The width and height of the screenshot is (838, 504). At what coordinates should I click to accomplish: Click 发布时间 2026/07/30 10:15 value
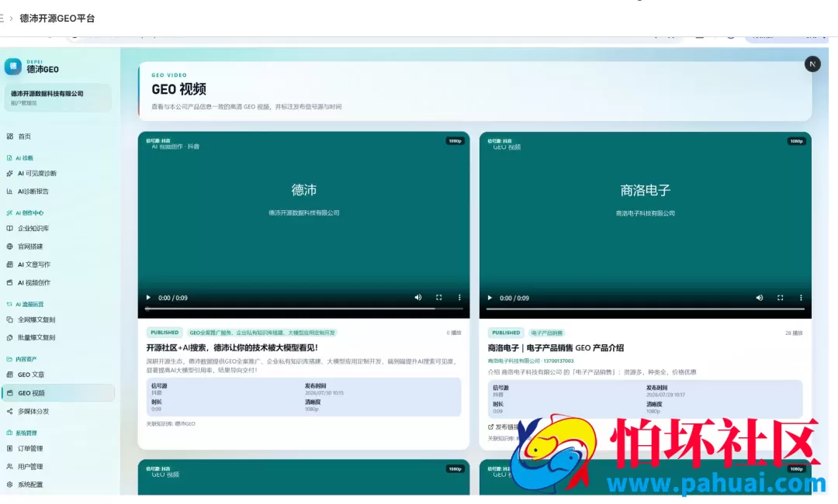click(324, 393)
